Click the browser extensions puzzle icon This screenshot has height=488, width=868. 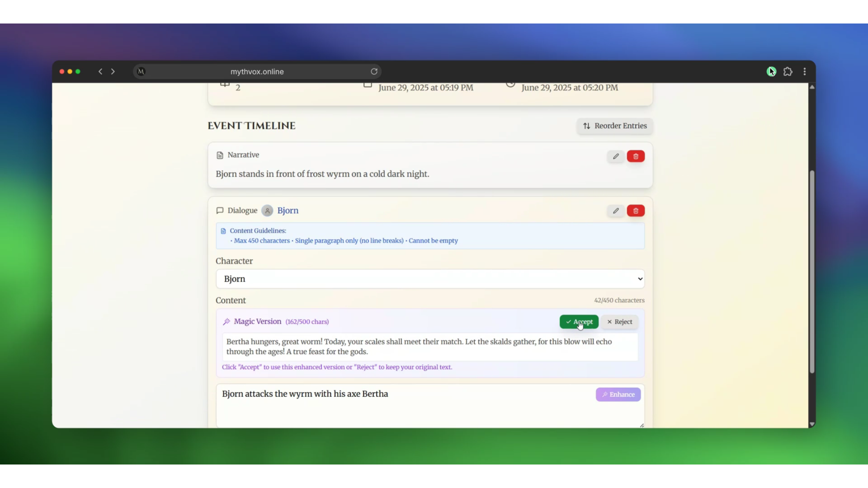[788, 71]
